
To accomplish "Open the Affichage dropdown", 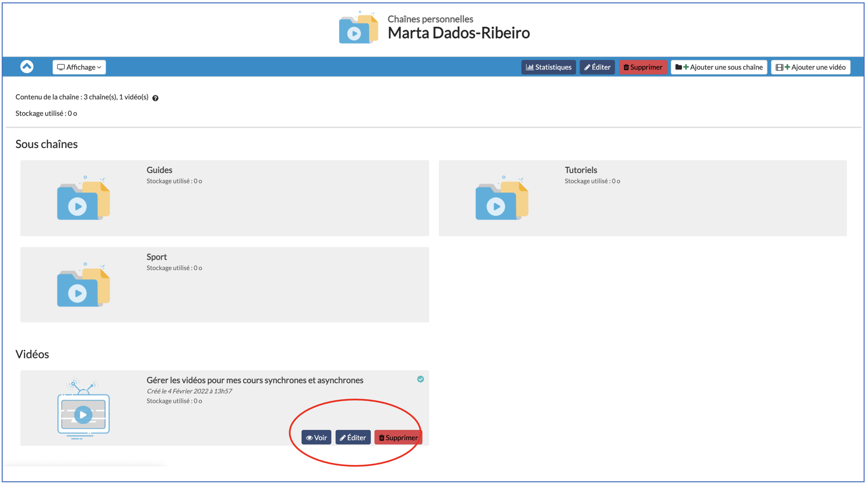I will click(79, 67).
